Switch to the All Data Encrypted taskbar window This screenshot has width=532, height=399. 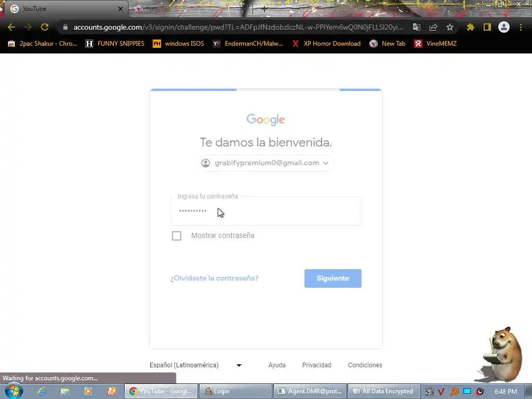tap(384, 391)
